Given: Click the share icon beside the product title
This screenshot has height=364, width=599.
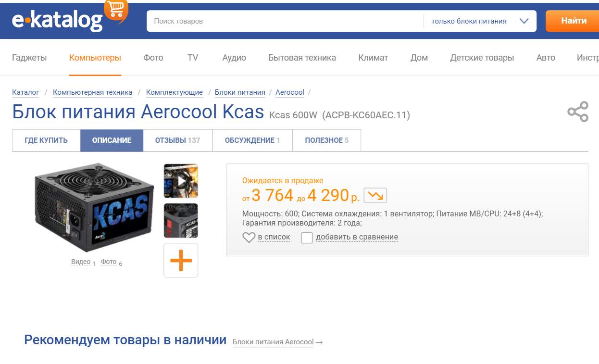Looking at the screenshot, I should pyautogui.click(x=577, y=112).
